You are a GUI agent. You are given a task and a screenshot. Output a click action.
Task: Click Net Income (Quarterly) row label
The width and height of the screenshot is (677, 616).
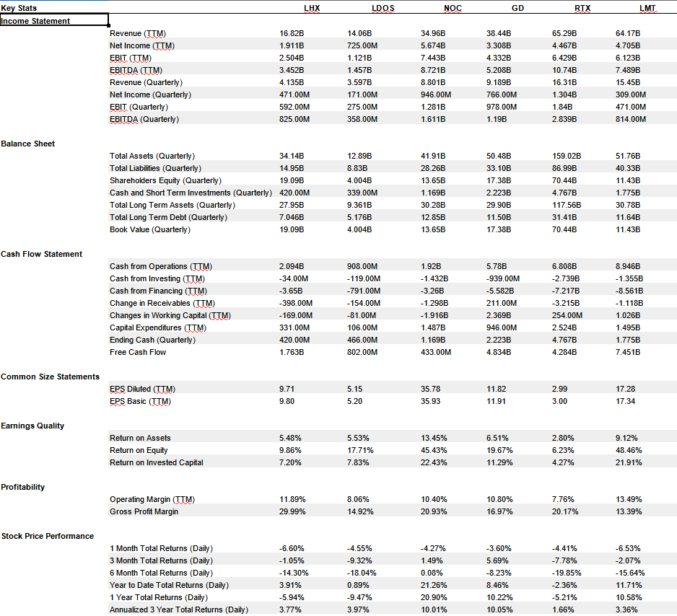click(x=150, y=94)
